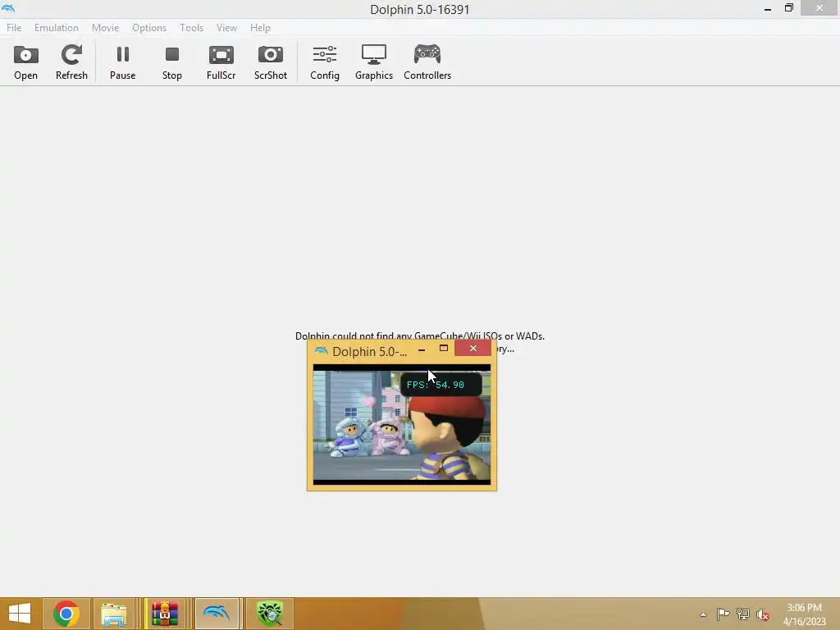
Task: Click the muted volume tray icon
Action: (x=763, y=614)
